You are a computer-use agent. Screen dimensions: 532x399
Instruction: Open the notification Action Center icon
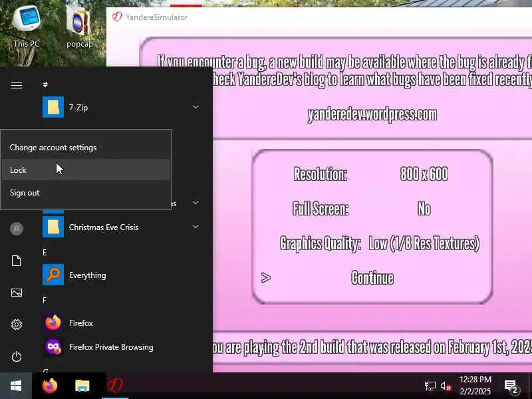point(511,386)
